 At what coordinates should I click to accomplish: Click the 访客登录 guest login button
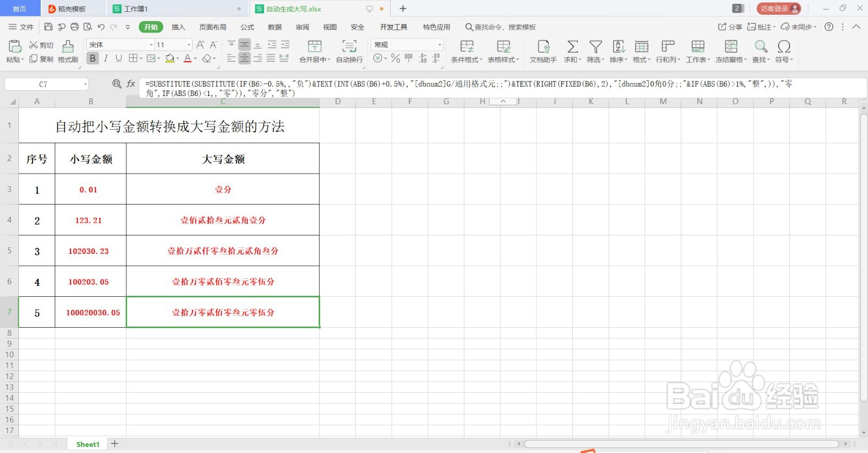click(778, 9)
